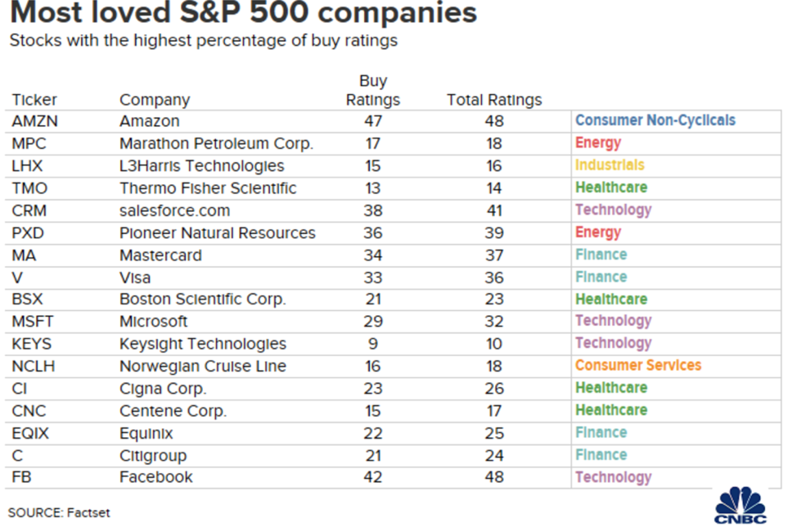Image resolution: width=797 pixels, height=532 pixels.
Task: Click the Buy Ratings column header
Action: pos(373,90)
